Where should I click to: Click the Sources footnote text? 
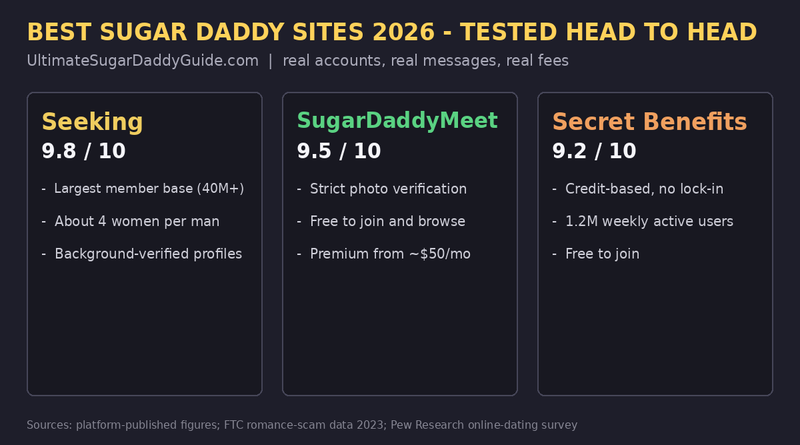click(x=302, y=425)
